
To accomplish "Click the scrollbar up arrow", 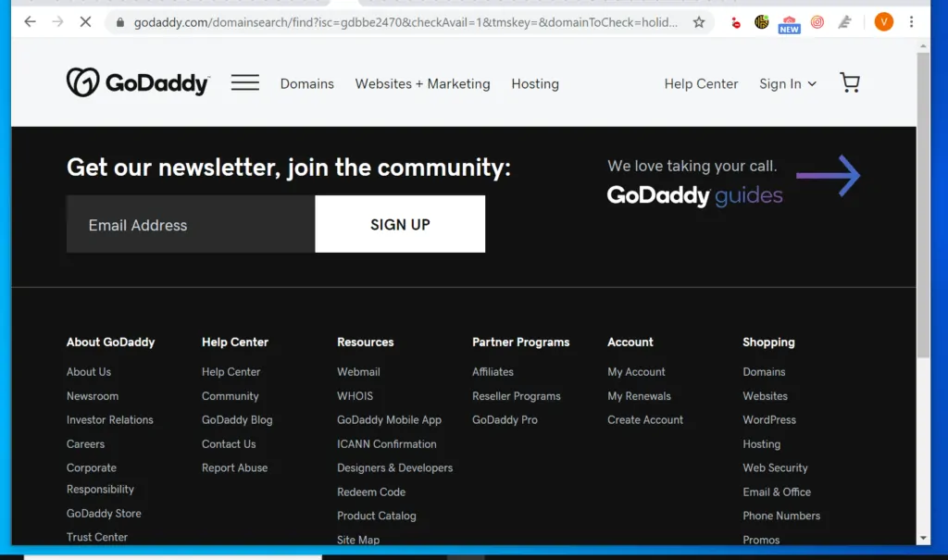I will [923, 46].
